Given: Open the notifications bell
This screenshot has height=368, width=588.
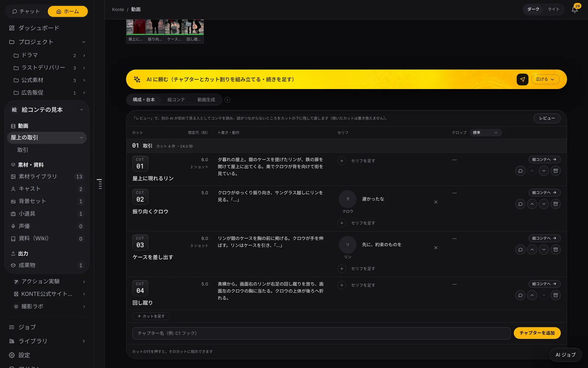Looking at the screenshot, I should 575,10.
